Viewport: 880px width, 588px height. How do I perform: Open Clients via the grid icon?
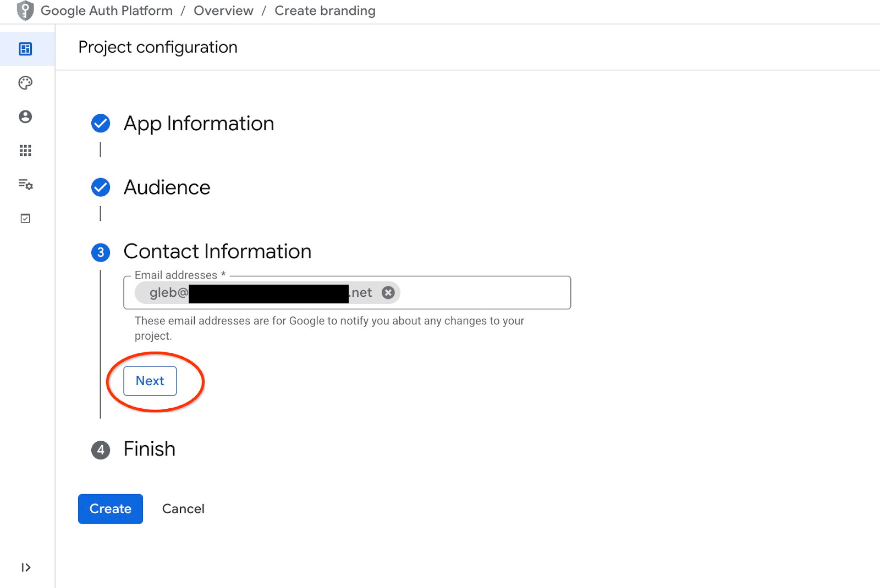pos(25,151)
